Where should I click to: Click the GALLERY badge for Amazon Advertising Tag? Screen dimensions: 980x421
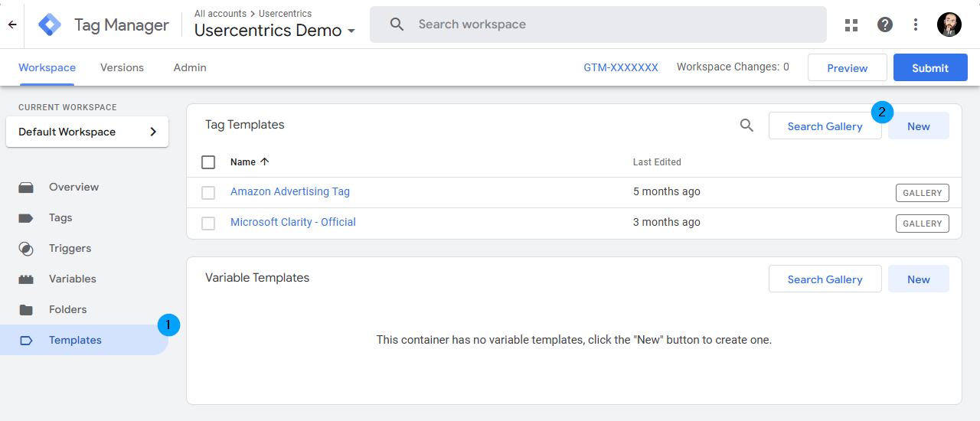tap(923, 193)
